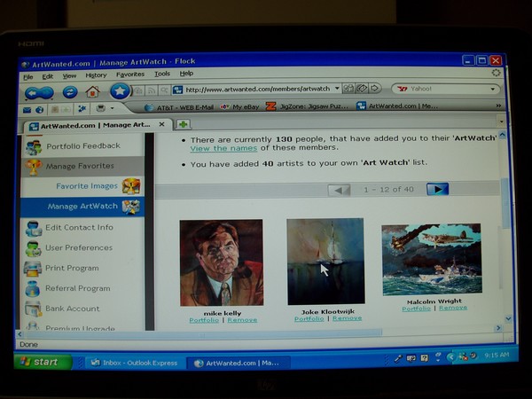Click the horizontal scrollbar right arrow
The image size is (532, 399).
(x=498, y=328)
